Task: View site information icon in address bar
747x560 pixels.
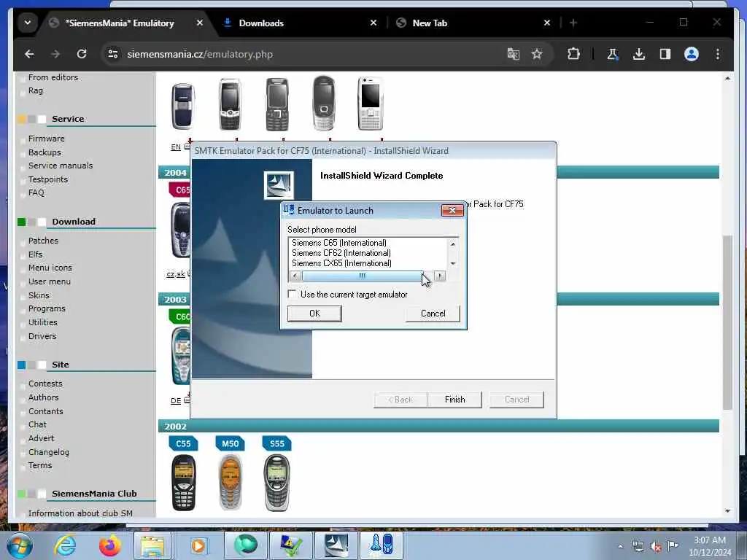Action: coord(113,54)
